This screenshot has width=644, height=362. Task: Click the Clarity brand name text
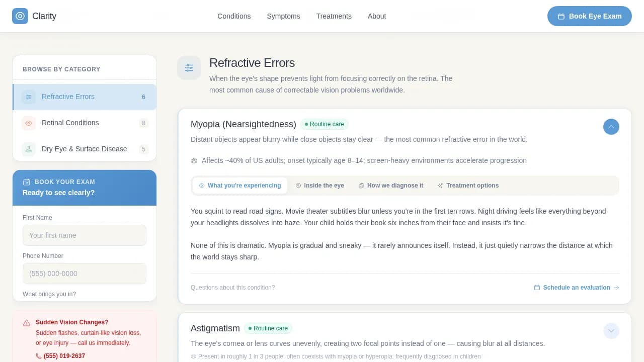click(x=44, y=16)
